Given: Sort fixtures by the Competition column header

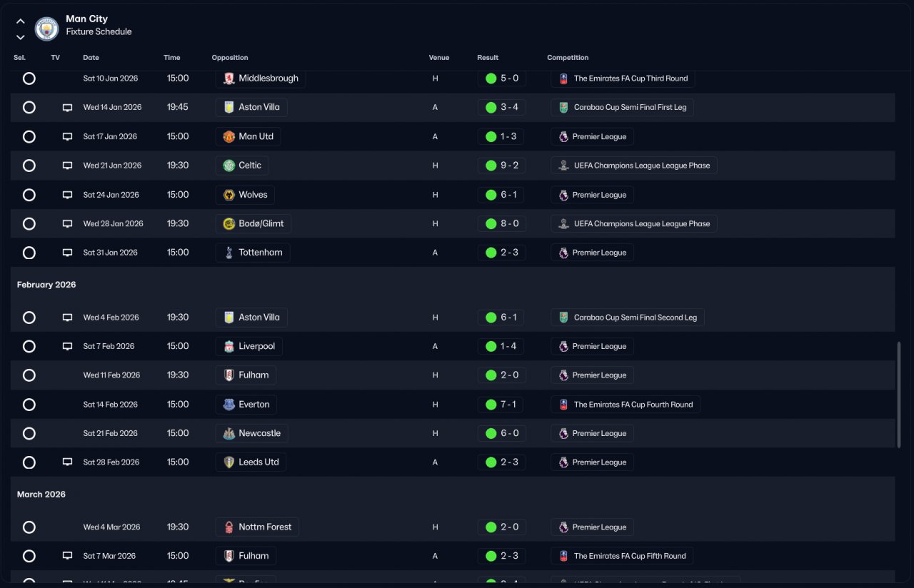Looking at the screenshot, I should click(568, 58).
